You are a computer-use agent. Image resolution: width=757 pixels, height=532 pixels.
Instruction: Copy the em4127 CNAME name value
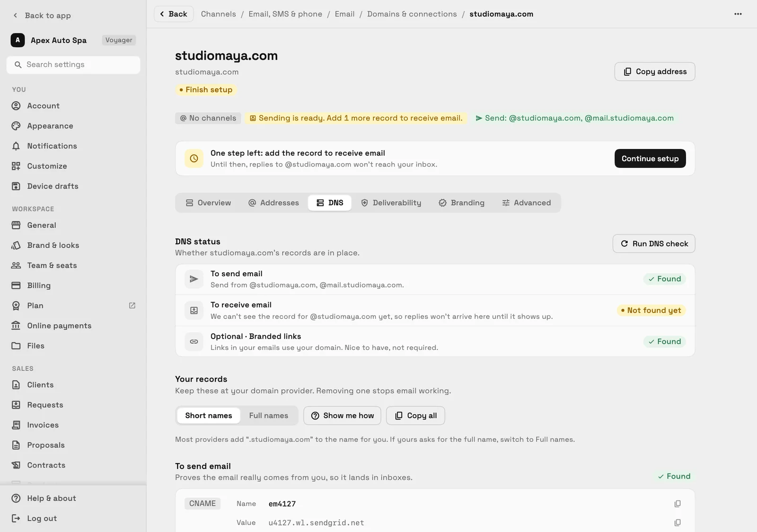(678, 504)
